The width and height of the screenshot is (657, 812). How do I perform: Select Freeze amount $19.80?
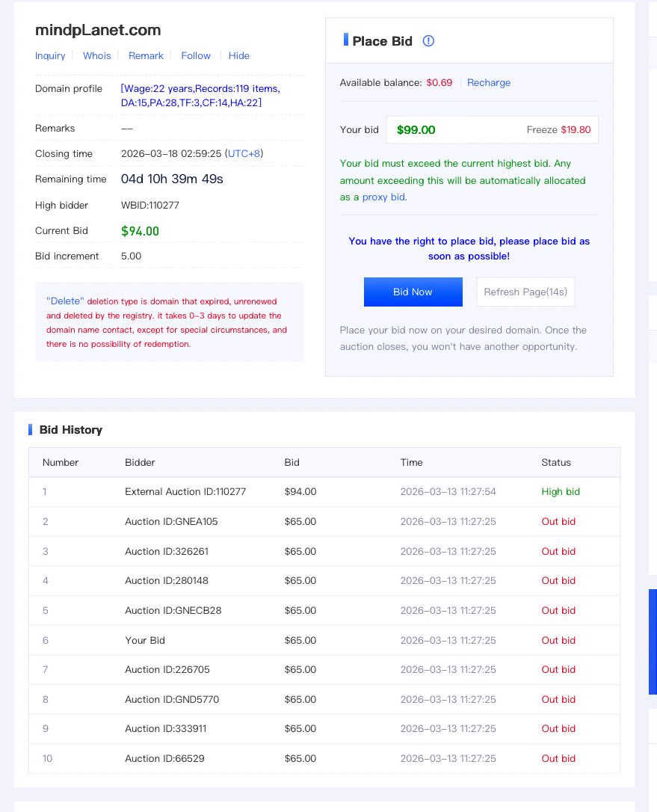[576, 130]
